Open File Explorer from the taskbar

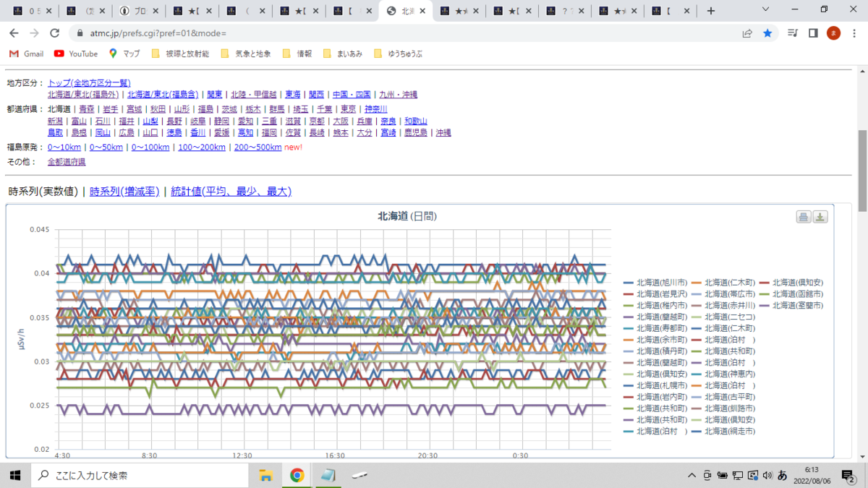[x=265, y=475]
